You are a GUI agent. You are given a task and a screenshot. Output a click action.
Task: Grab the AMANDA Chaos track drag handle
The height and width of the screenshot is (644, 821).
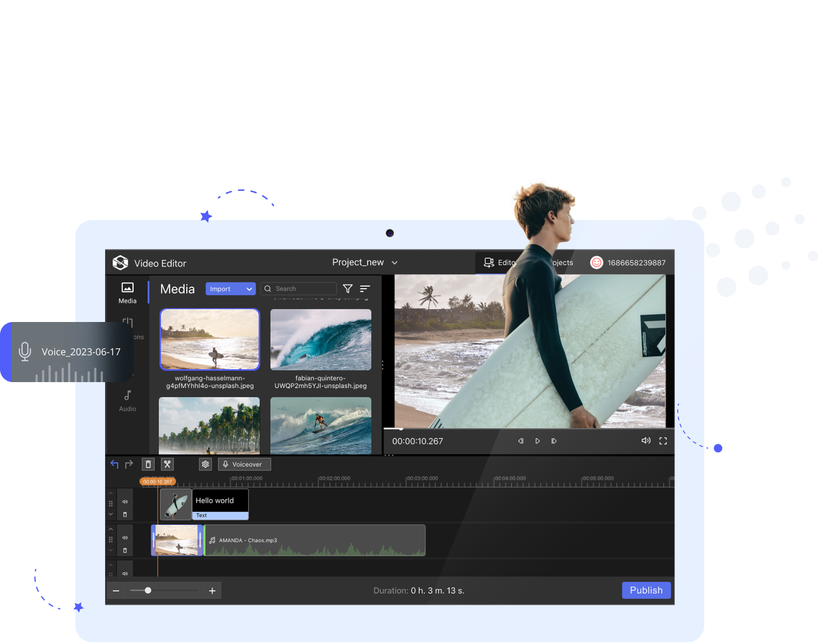point(111,539)
